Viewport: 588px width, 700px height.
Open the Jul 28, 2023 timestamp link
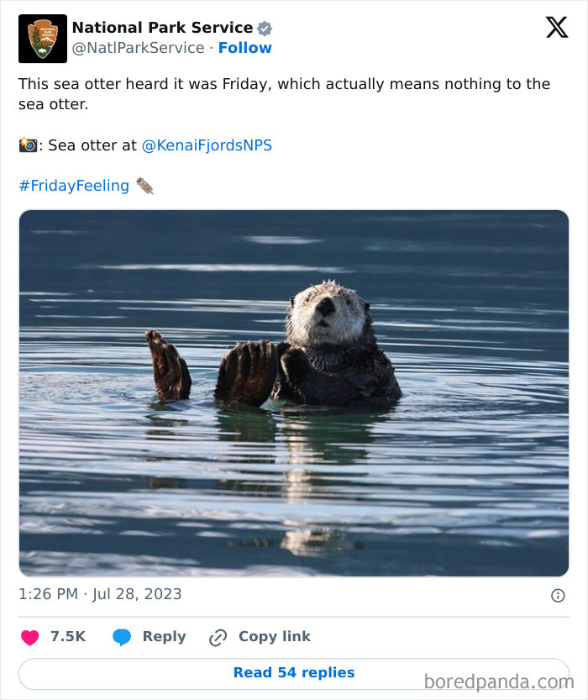101,594
